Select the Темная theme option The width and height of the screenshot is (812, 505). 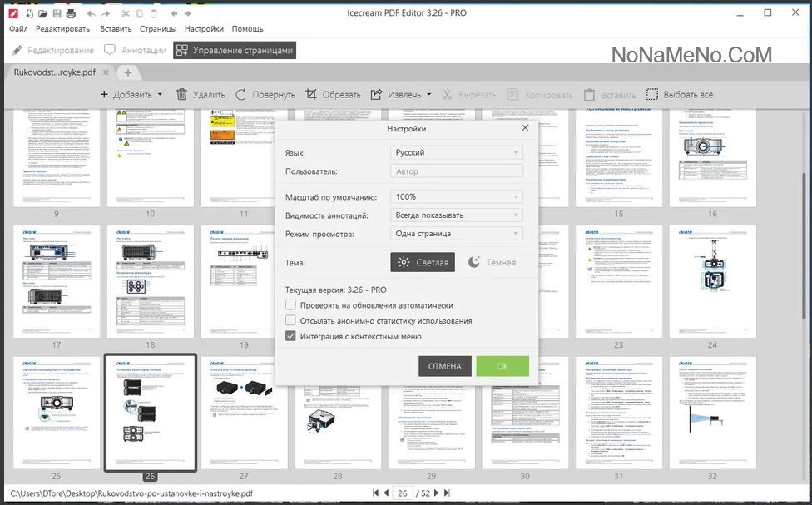(x=492, y=262)
